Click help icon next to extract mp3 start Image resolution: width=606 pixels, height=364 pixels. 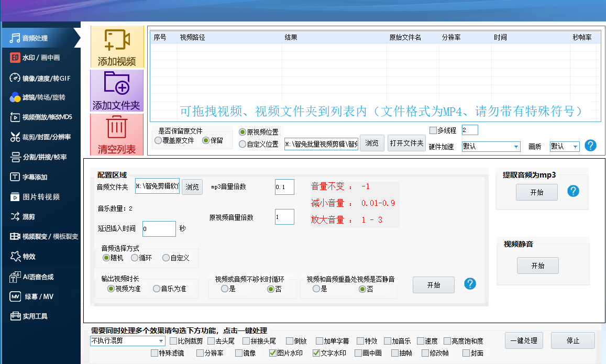(x=573, y=191)
